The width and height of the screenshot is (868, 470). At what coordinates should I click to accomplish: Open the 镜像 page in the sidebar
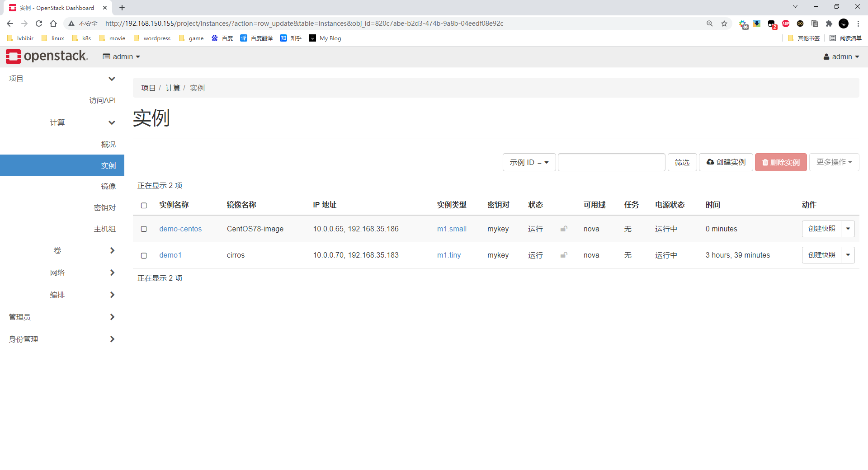click(108, 186)
